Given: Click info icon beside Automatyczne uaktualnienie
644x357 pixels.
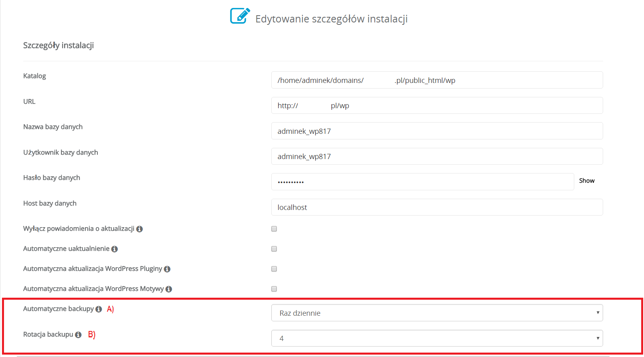Looking at the screenshot, I should pos(115,249).
